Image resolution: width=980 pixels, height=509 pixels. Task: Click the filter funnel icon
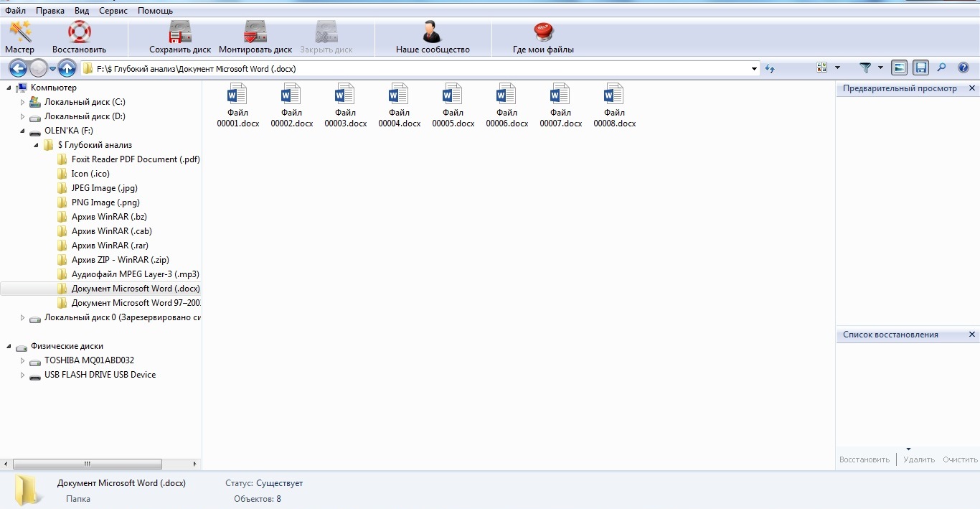pos(866,67)
